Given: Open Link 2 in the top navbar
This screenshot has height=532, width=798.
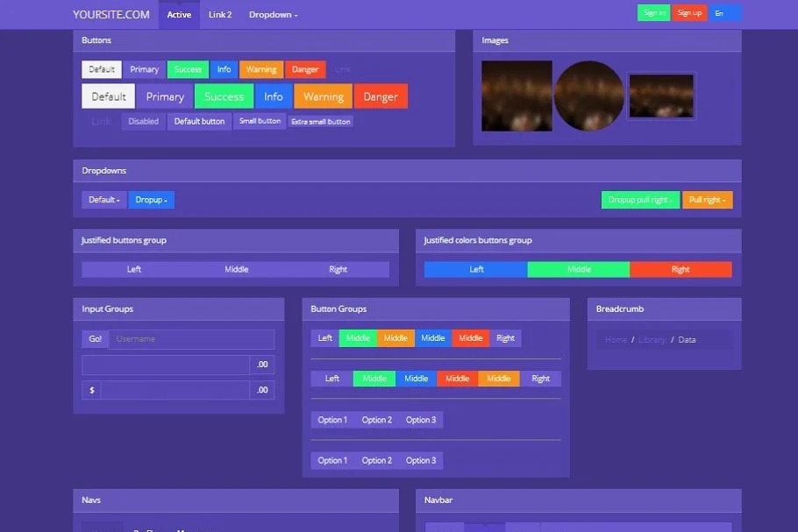Looking at the screenshot, I should click(x=220, y=15).
